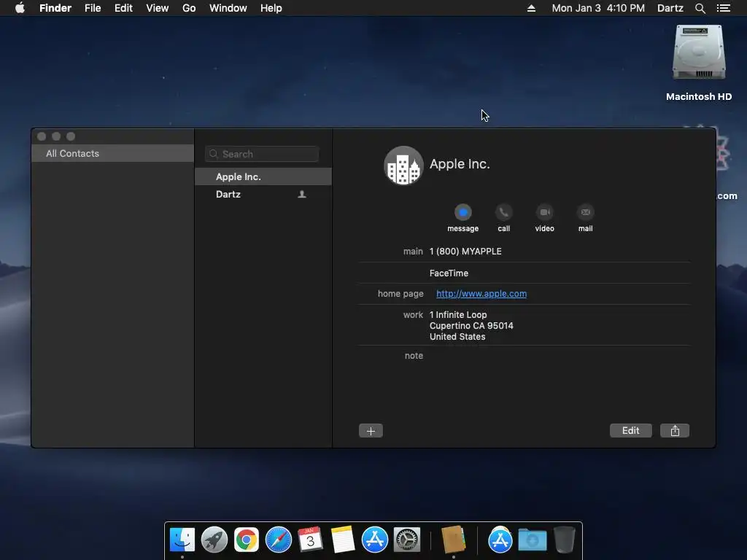This screenshot has width=747, height=560.
Task: Click the home page label
Action: tap(400, 294)
